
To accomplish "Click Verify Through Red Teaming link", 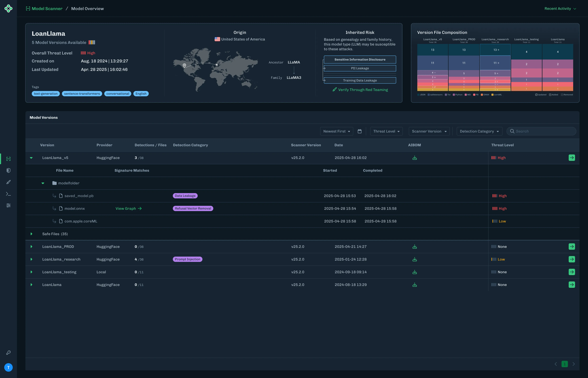I will click(363, 90).
